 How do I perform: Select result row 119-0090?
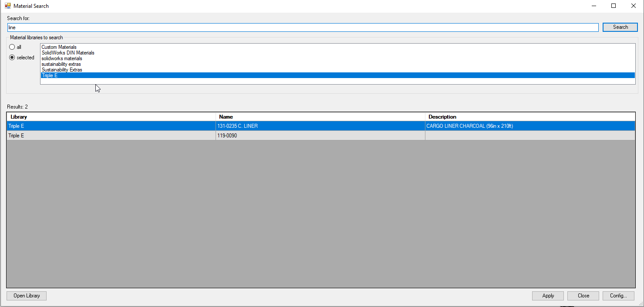pos(320,136)
